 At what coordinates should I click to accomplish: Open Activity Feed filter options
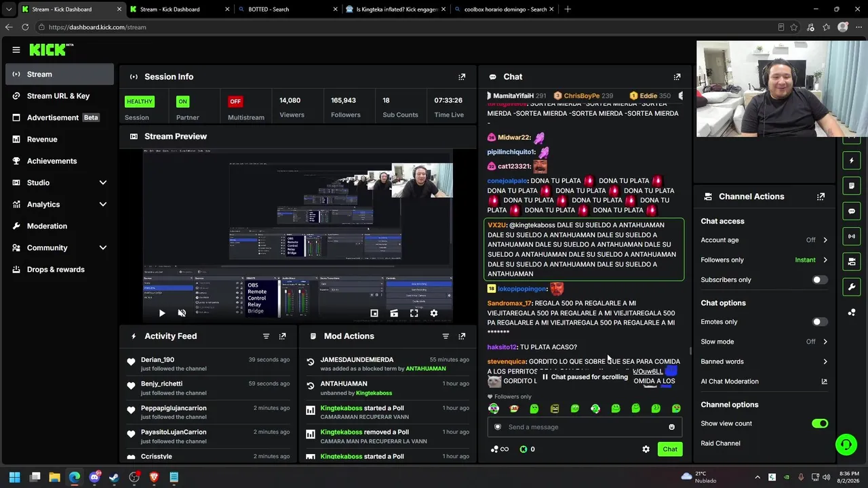point(266,336)
